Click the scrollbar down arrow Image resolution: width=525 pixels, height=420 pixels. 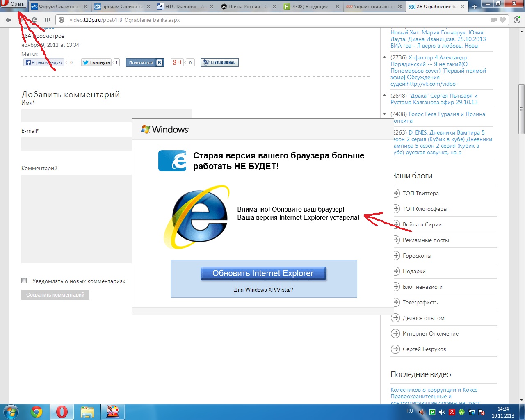point(521,400)
